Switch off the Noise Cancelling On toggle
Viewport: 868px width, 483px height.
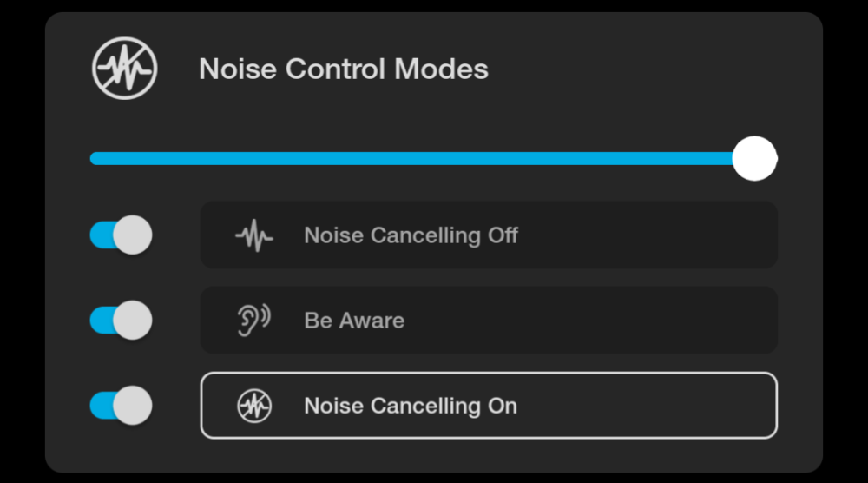121,406
